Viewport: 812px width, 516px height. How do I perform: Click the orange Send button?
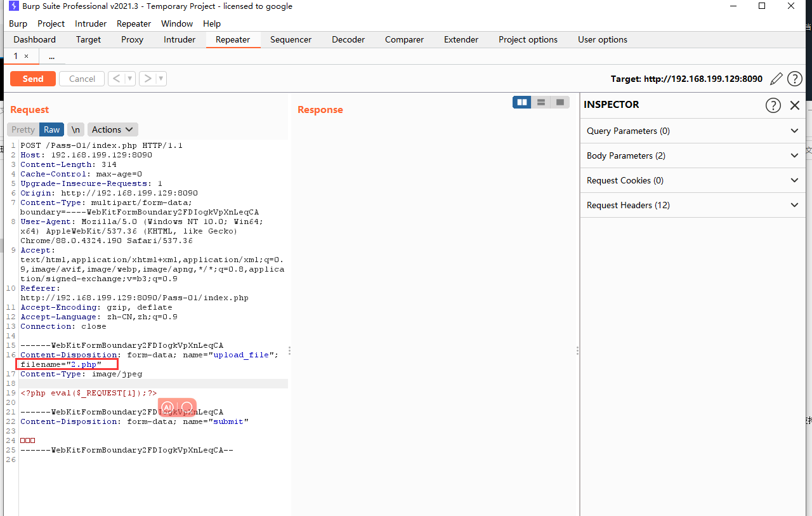33,79
